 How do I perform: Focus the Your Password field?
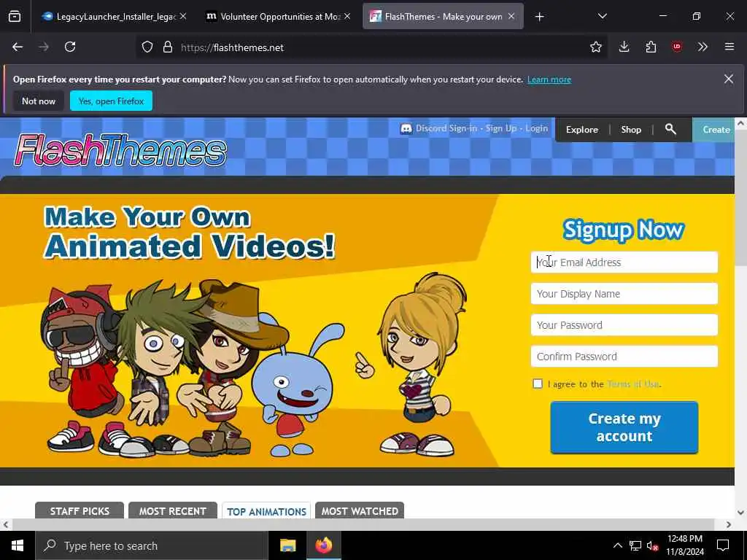(x=624, y=325)
